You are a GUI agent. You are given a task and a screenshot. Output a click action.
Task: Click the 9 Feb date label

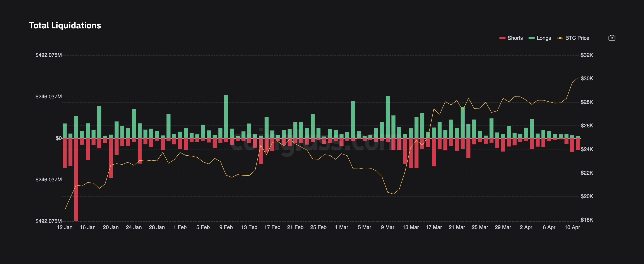pos(226,227)
